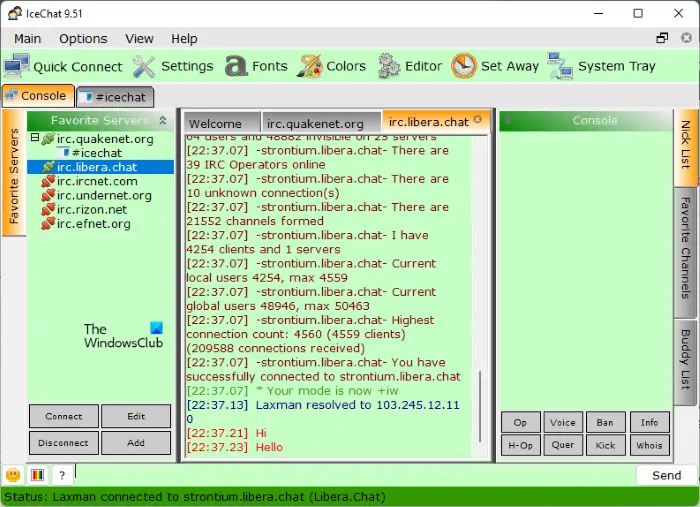This screenshot has height=507, width=700.
Task: Select irc.undernet.org in the server tree
Action: click(x=104, y=195)
